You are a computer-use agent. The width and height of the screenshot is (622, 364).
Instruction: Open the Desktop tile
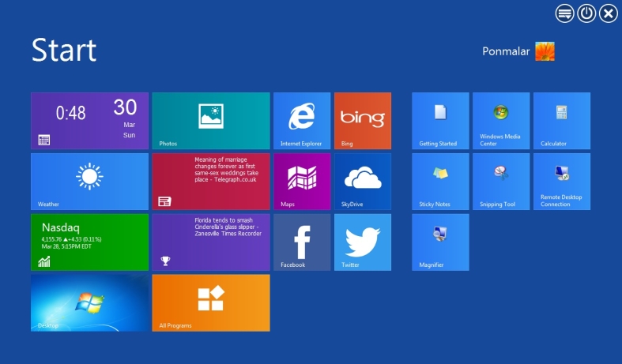click(89, 303)
